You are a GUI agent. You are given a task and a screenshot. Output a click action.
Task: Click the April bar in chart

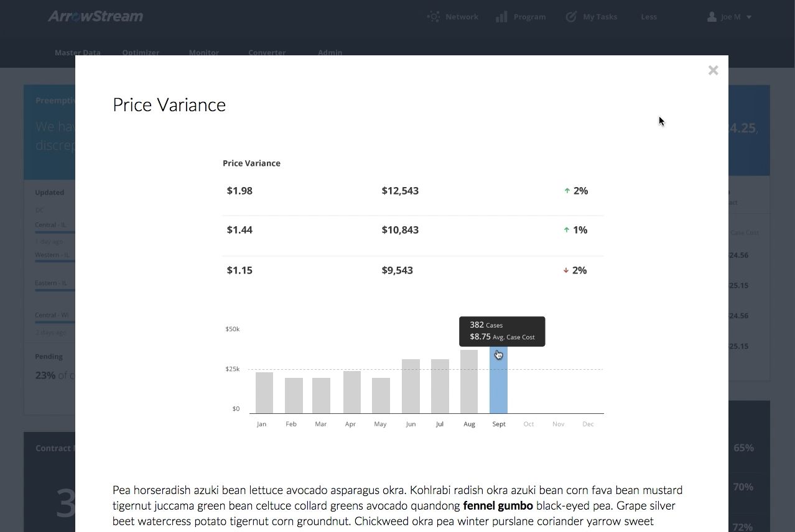352,392
